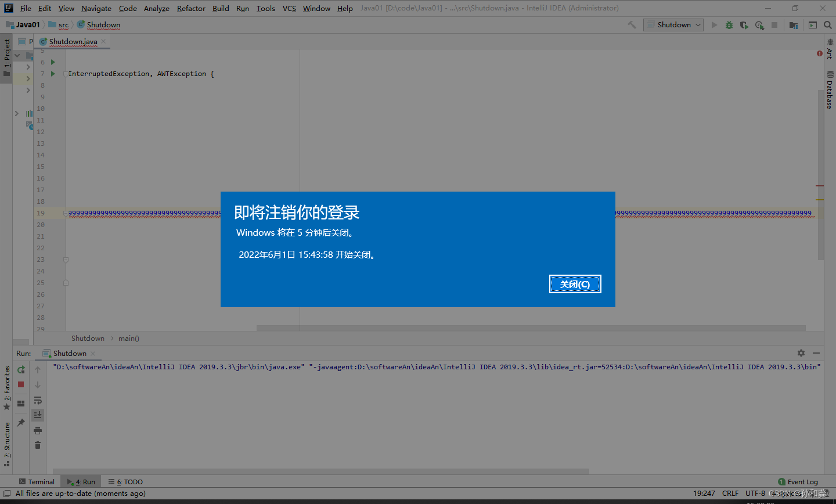Open the Run menu
This screenshot has height=504, width=836.
(243, 8)
